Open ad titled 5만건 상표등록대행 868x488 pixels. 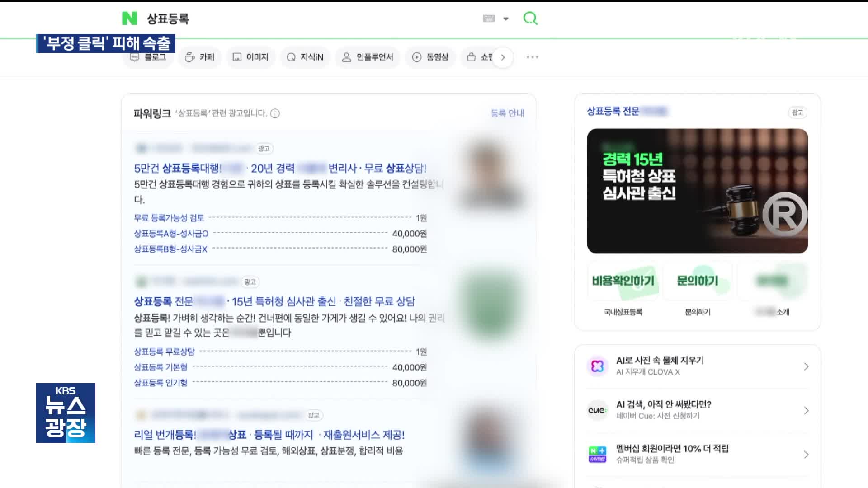click(280, 168)
